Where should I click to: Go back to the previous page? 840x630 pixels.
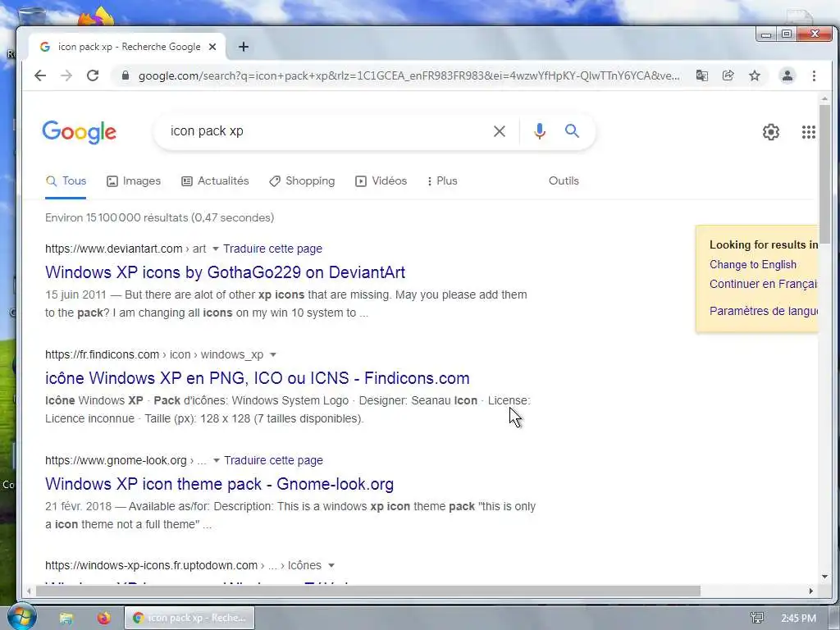(x=40, y=75)
